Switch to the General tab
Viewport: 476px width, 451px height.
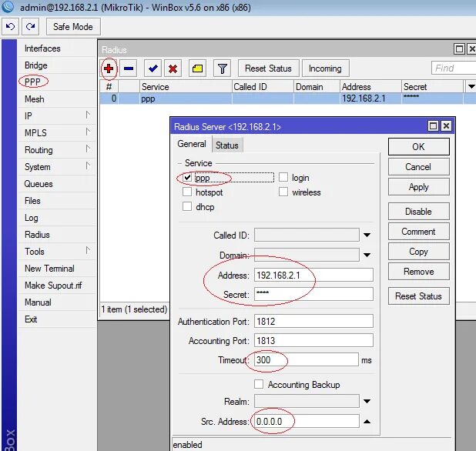[192, 144]
